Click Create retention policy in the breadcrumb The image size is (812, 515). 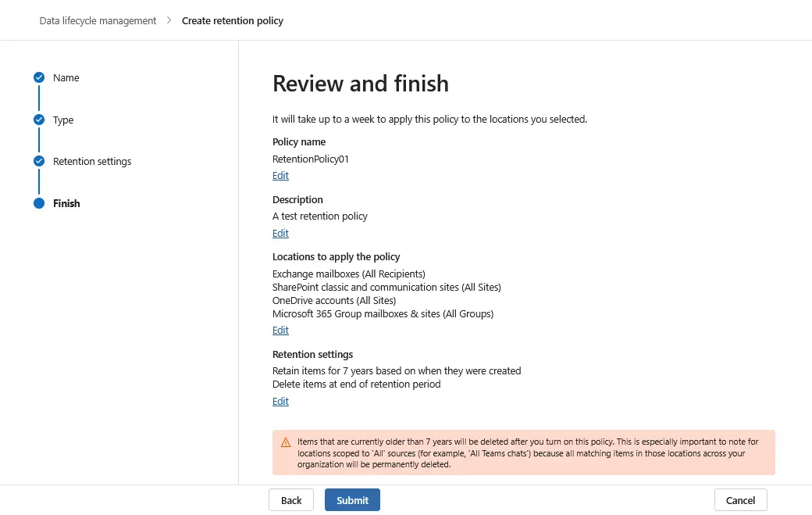tap(232, 20)
